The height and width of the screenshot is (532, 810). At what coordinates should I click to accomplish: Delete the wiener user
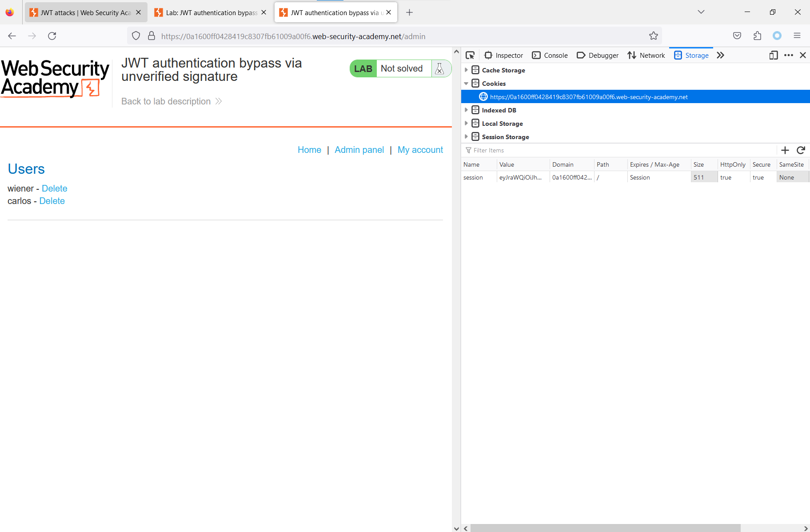pos(55,188)
